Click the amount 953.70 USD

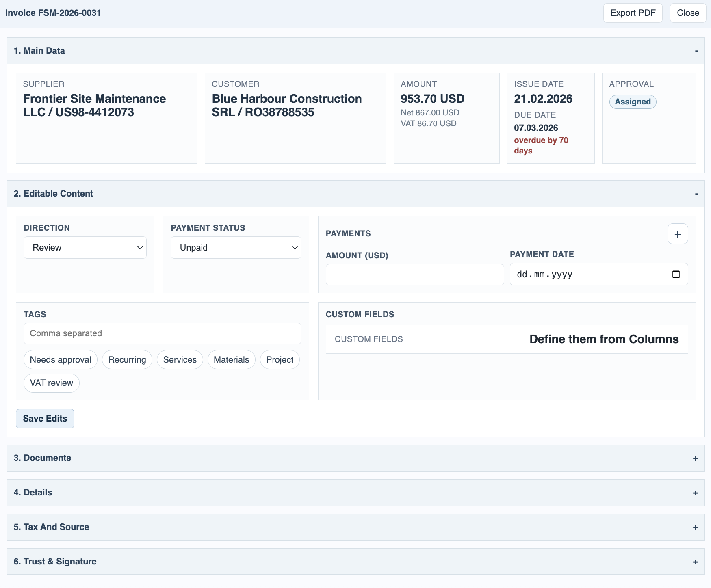(x=433, y=99)
